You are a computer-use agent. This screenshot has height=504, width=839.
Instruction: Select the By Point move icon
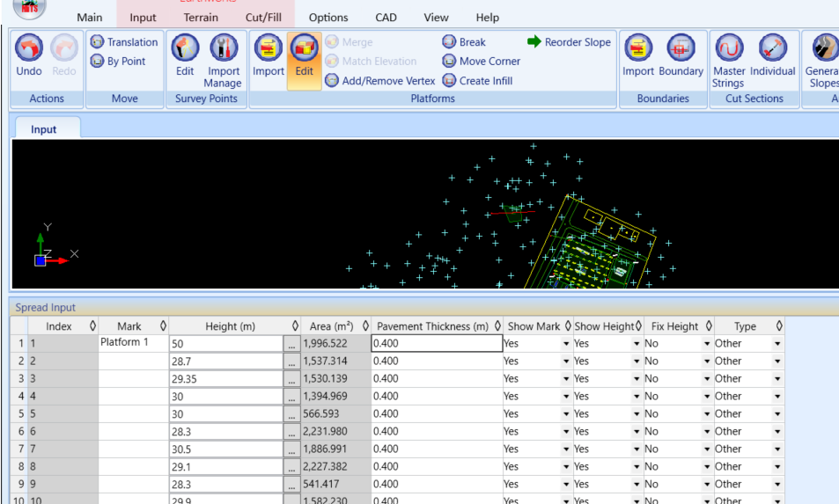(x=97, y=61)
